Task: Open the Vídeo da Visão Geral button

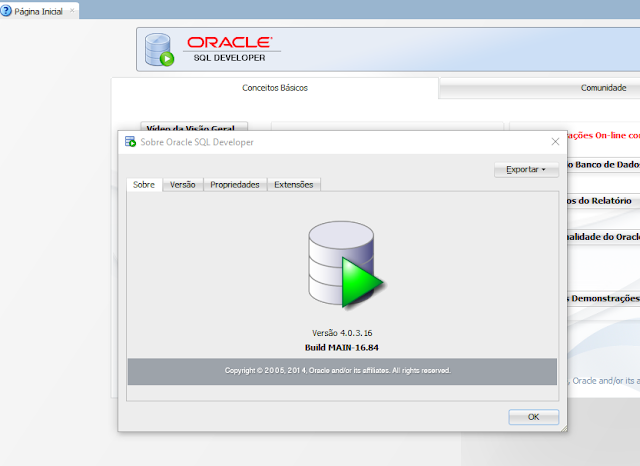Action: 194,126
